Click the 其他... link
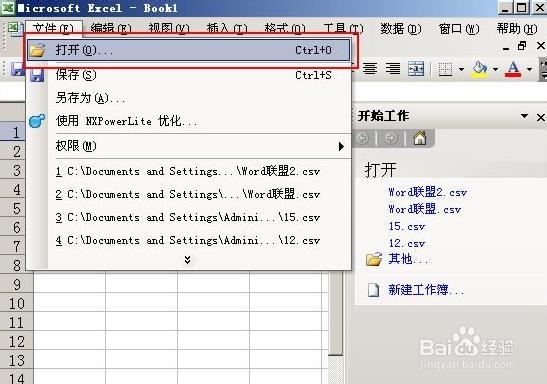 [408, 259]
